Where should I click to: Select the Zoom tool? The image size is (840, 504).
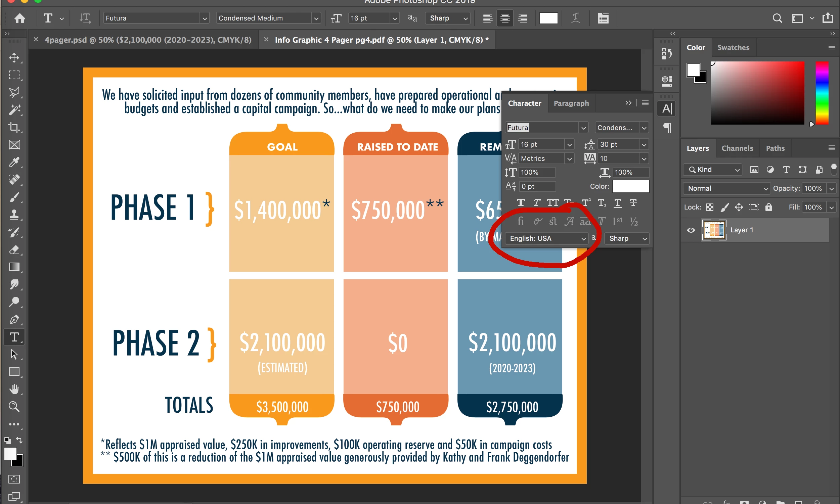pos(14,407)
